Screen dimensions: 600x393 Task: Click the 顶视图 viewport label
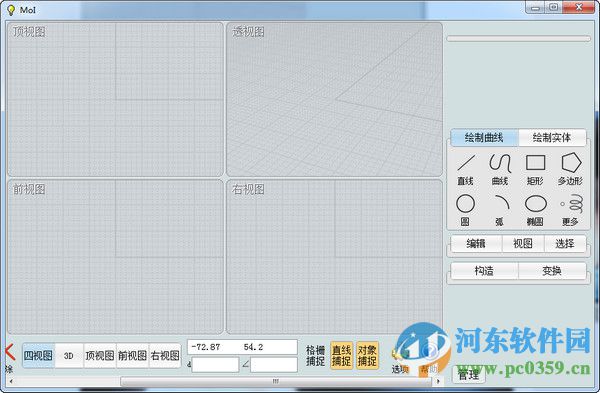(x=29, y=31)
